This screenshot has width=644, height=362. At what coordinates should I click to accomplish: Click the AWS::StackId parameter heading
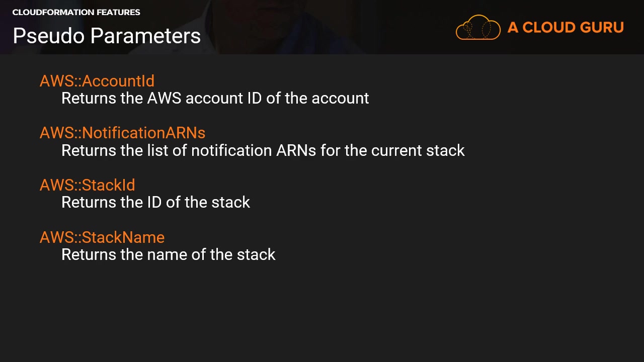(87, 185)
